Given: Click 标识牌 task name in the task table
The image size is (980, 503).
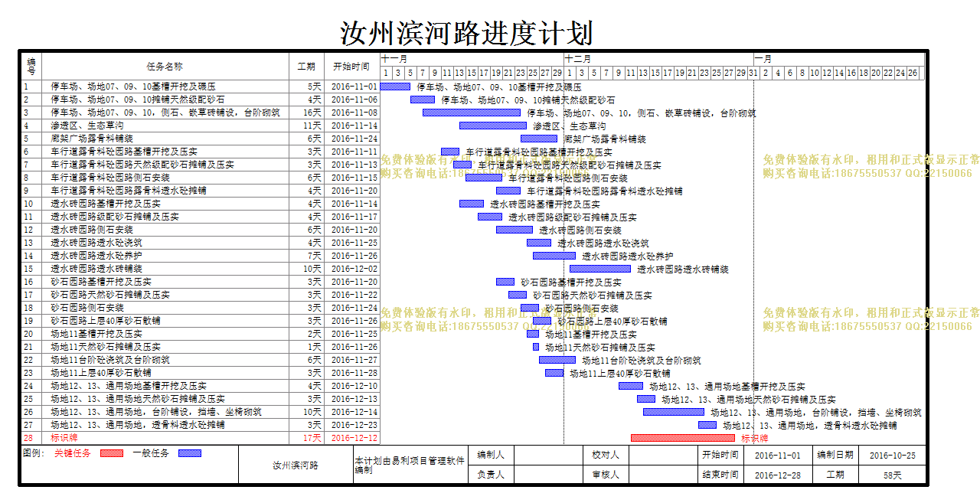Looking at the screenshot, I should pyautogui.click(x=64, y=438).
